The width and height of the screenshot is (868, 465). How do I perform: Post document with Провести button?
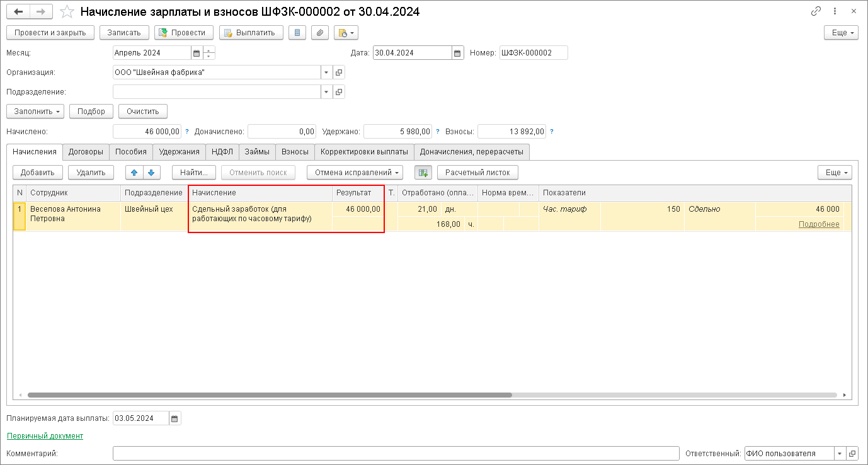(184, 33)
